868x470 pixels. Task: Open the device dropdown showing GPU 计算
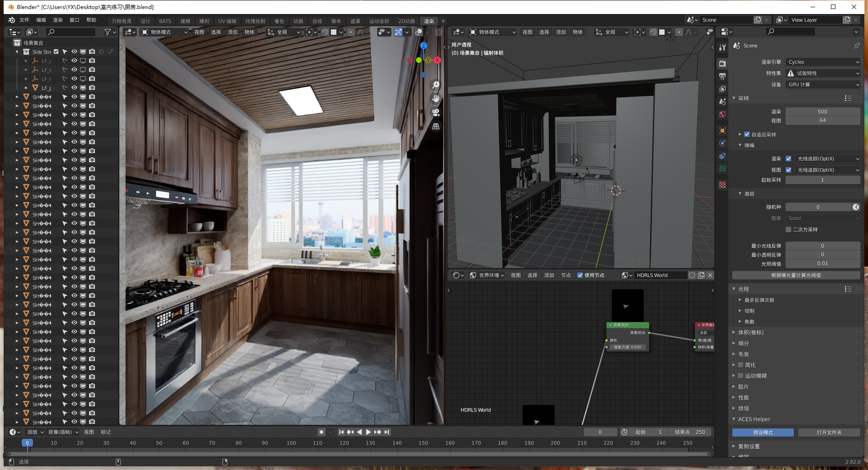[823, 85]
